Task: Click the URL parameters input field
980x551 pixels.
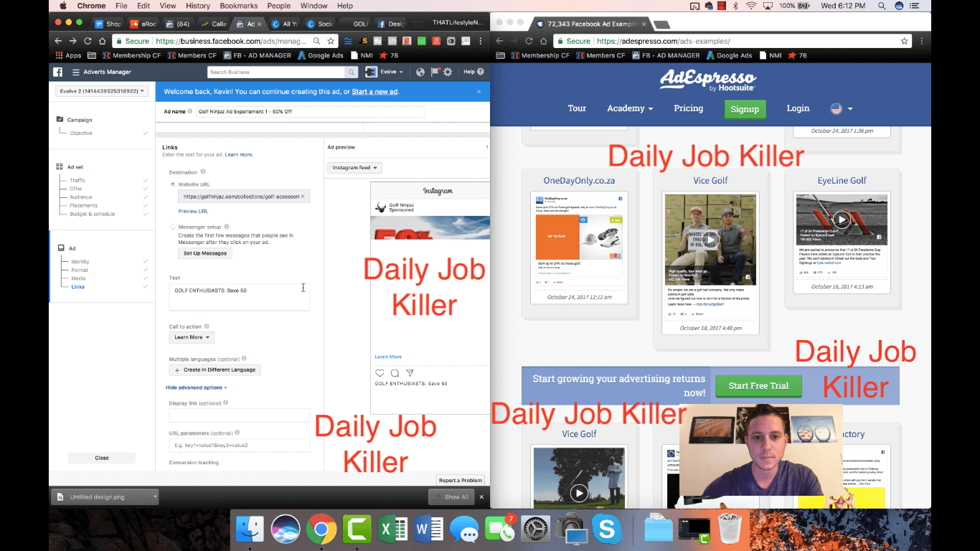Action: point(240,446)
